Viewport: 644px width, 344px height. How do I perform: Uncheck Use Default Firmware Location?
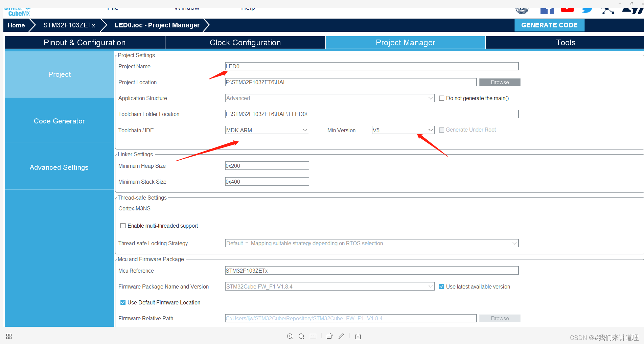pyautogui.click(x=123, y=302)
